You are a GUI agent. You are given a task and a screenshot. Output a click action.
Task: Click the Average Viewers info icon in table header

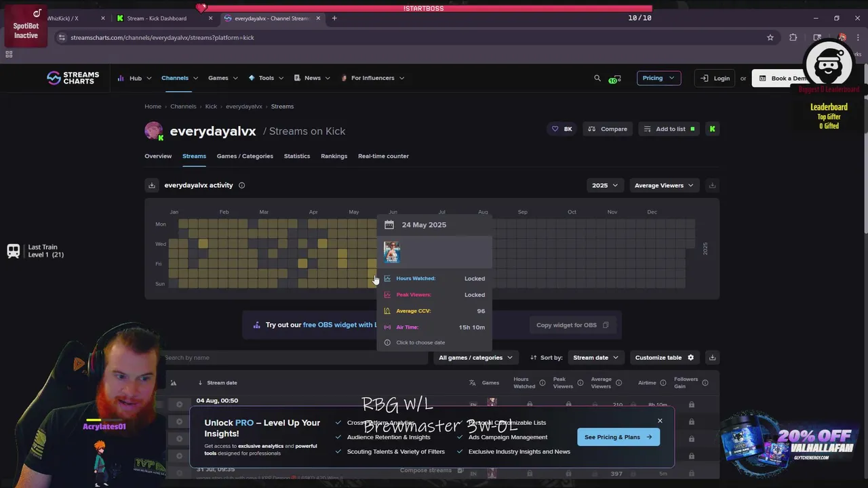[618, 383]
